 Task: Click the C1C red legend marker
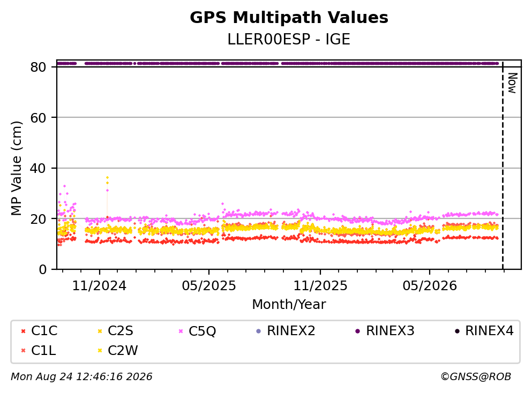coord(23,331)
